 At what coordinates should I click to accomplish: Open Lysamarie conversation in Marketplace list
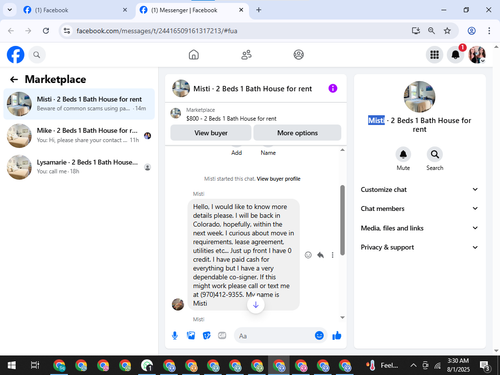pos(79,167)
